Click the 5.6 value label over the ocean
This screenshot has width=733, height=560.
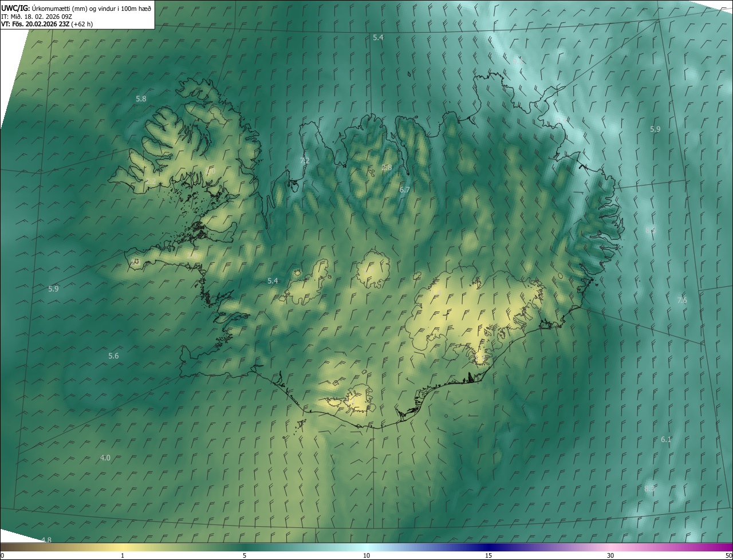click(x=113, y=356)
